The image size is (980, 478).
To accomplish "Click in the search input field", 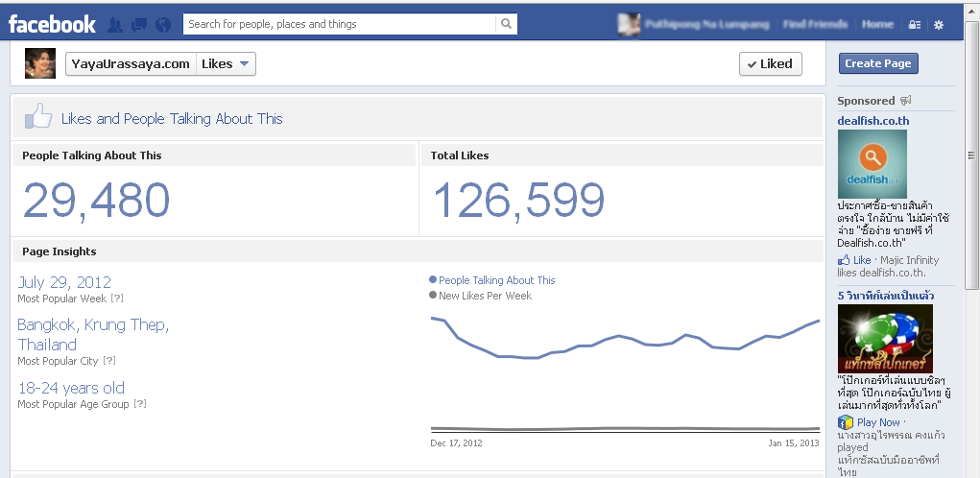I will pos(340,24).
